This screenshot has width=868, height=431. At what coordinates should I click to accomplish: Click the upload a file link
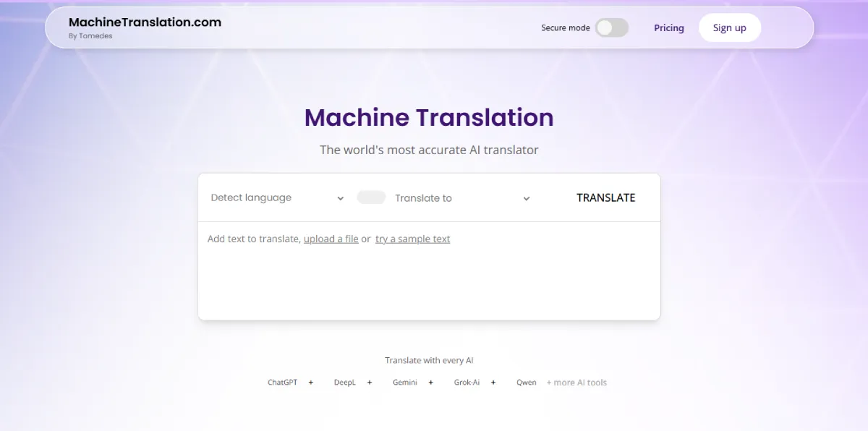pos(331,239)
